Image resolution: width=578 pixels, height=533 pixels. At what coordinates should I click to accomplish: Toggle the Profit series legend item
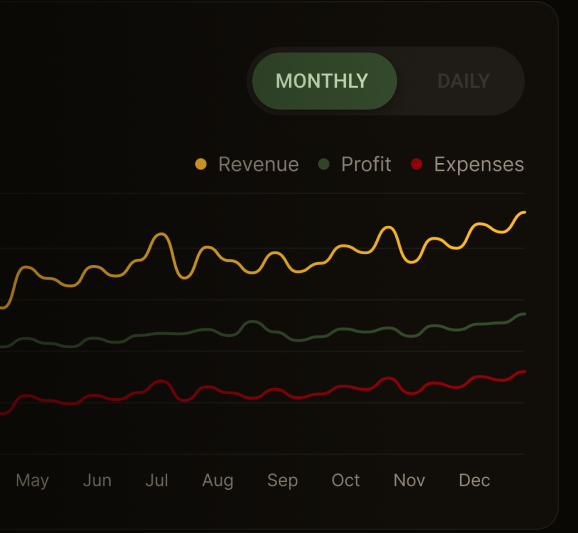(354, 164)
